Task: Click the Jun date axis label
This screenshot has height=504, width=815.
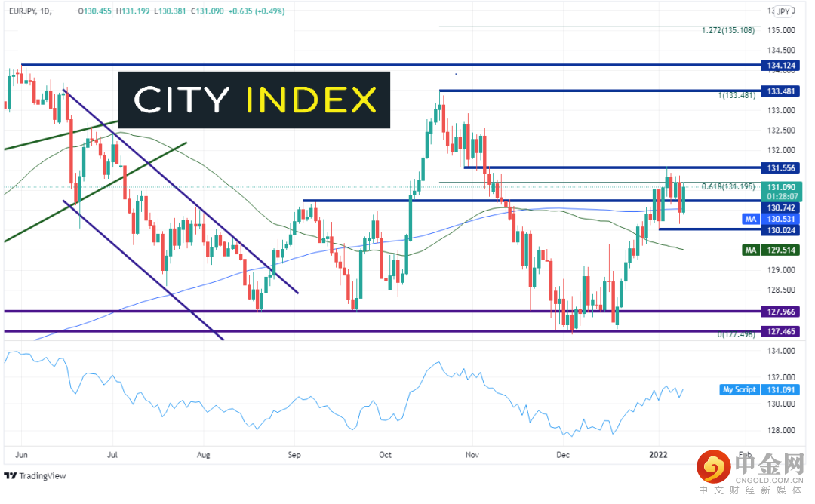Action: coord(21,455)
